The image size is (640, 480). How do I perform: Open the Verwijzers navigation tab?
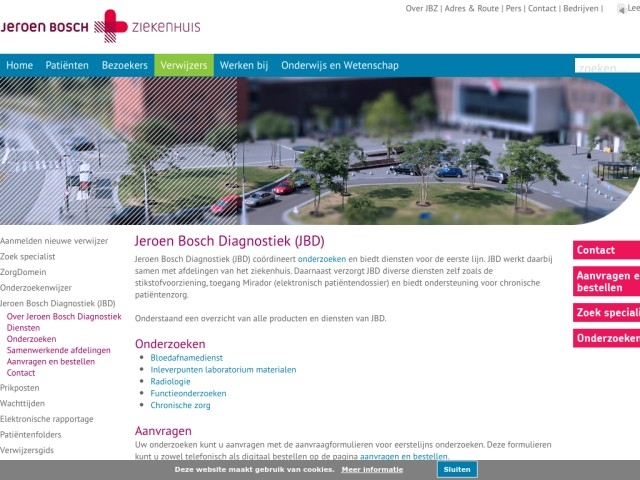point(184,65)
